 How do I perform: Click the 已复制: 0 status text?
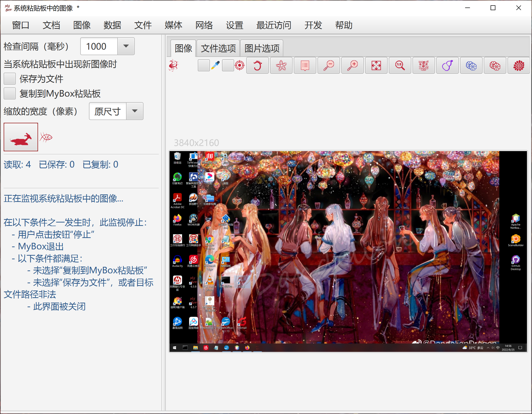(x=100, y=165)
